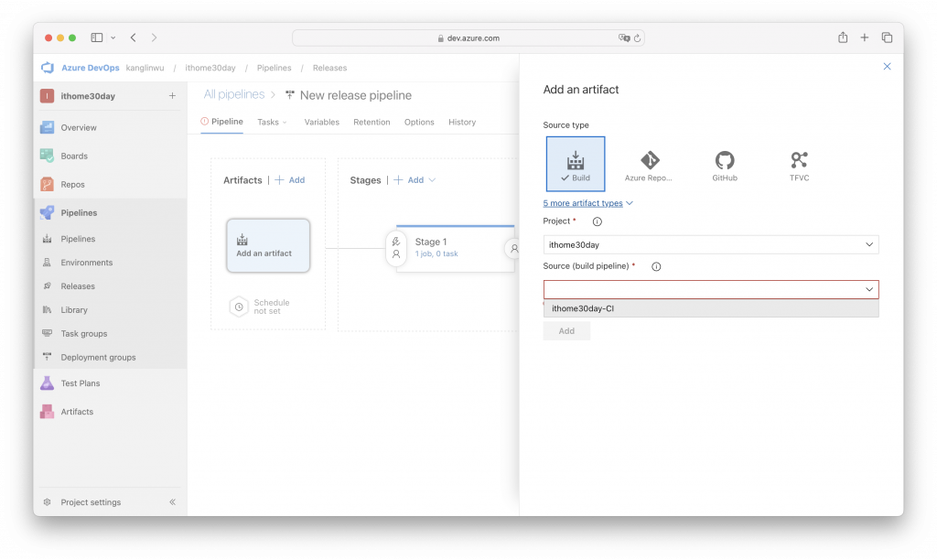Select the Build source type tile
The width and height of the screenshot is (937, 560).
[x=575, y=164]
